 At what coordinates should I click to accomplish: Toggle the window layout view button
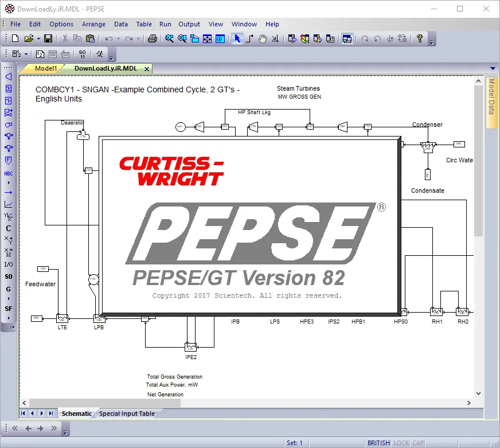click(x=347, y=38)
